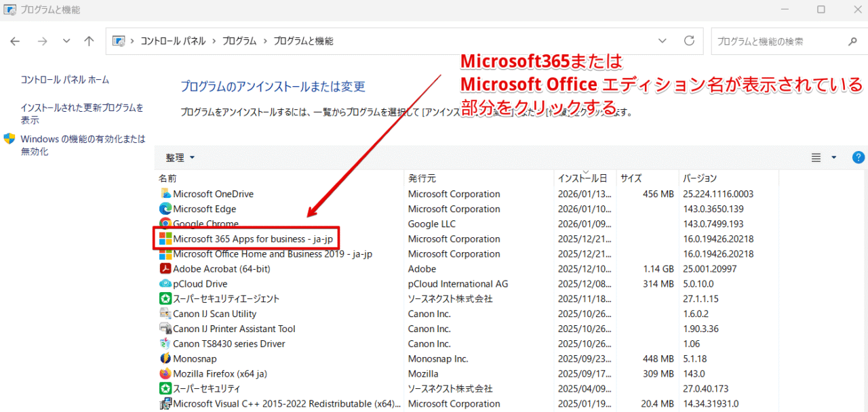Navigate to プログラム in the breadcrumb bar

click(x=239, y=41)
